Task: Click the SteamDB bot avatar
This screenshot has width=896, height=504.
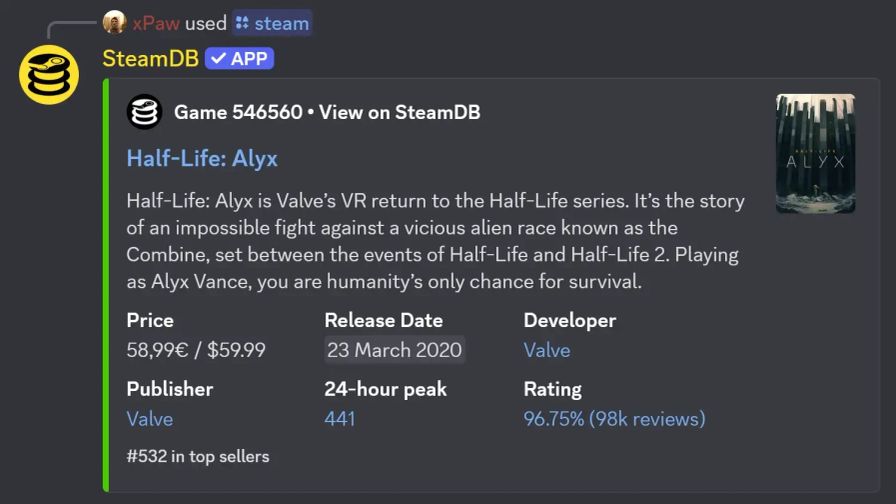Action: [x=49, y=75]
